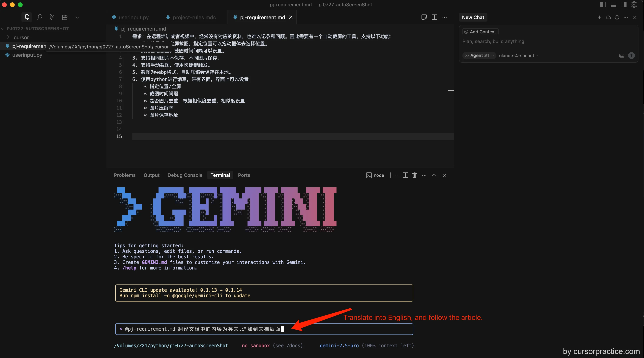Click the /help command in terminal tips
Image resolution: width=644 pixels, height=358 pixels.
coord(129,268)
